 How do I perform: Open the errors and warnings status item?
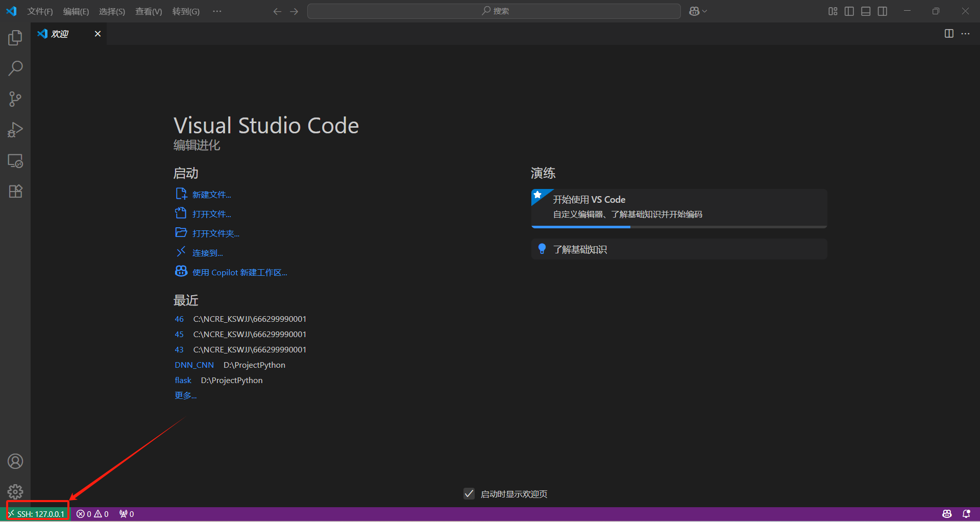tap(92, 514)
